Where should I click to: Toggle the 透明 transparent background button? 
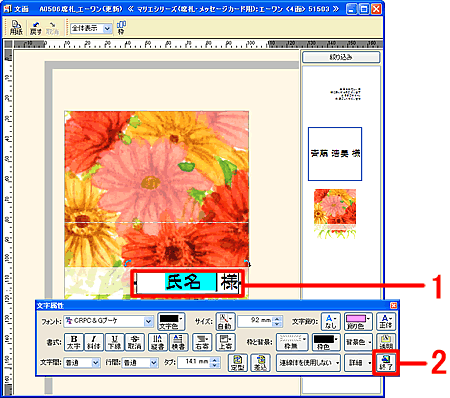tap(386, 342)
